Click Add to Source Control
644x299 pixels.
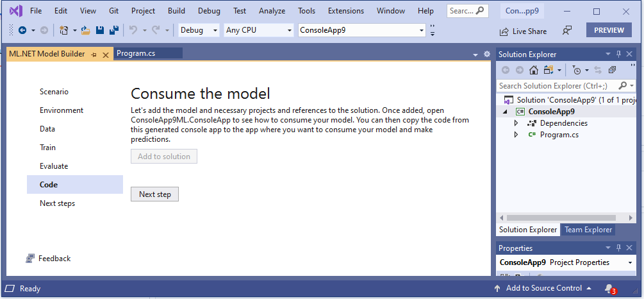[x=544, y=288]
